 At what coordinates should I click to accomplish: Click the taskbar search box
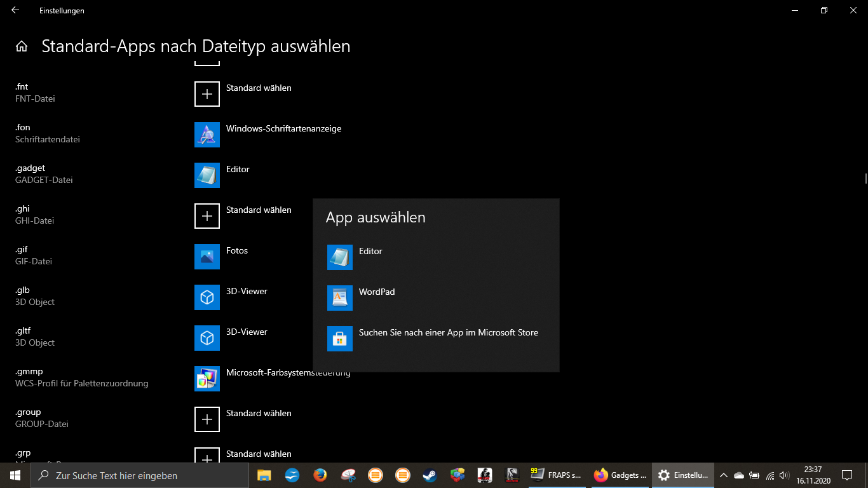[x=140, y=475]
